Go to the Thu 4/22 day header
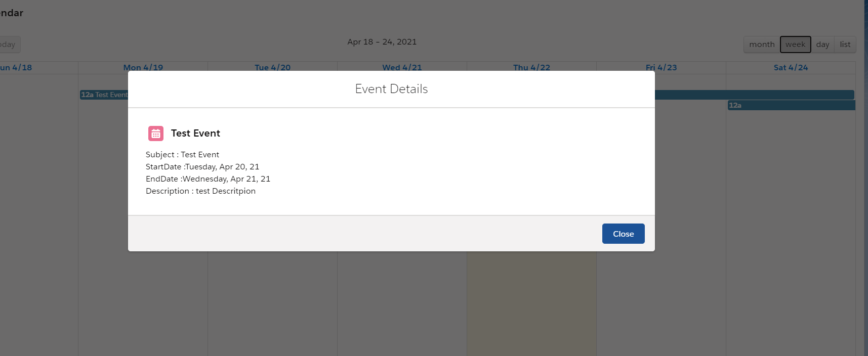 [x=531, y=67]
